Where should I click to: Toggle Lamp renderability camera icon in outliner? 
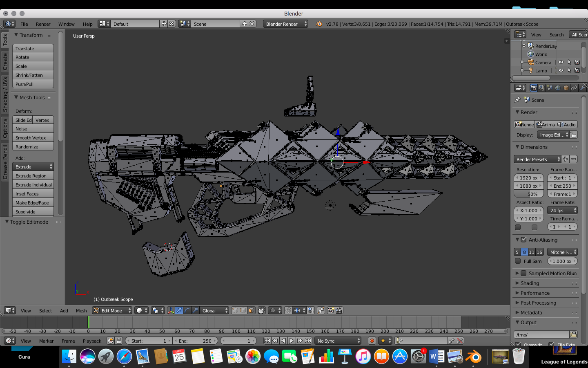577,70
